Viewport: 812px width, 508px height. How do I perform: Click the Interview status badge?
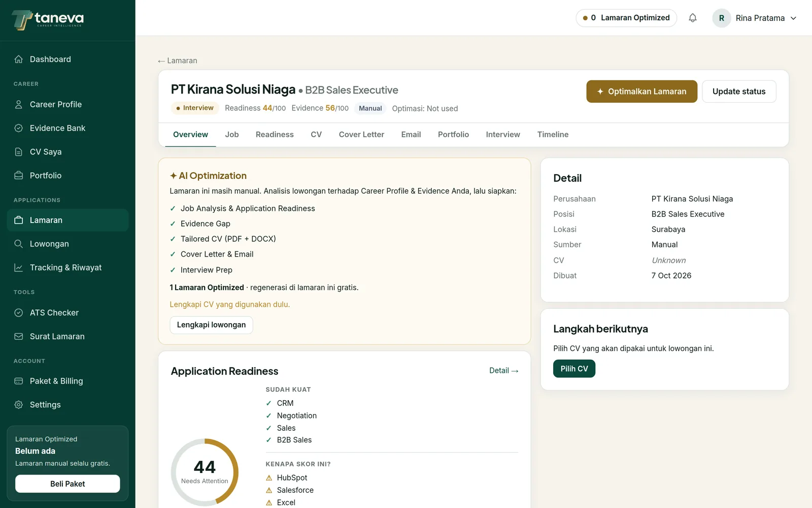pos(195,108)
